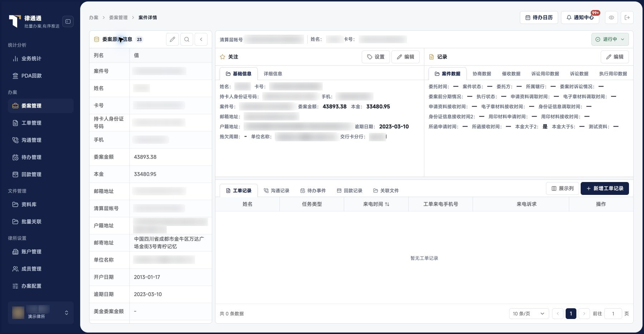The height and width of the screenshot is (334, 644).
Task: Click the 委案原始信息 database icon
Action: 97,39
